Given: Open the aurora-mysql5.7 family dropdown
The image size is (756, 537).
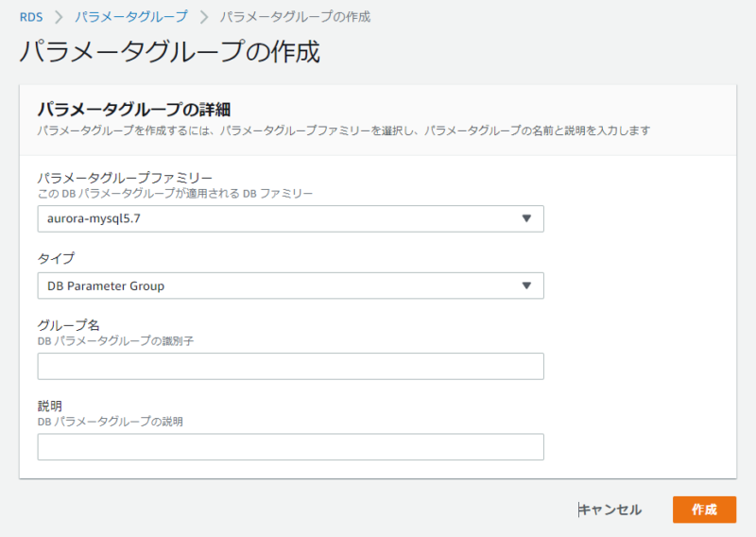Looking at the screenshot, I should pyautogui.click(x=291, y=218).
